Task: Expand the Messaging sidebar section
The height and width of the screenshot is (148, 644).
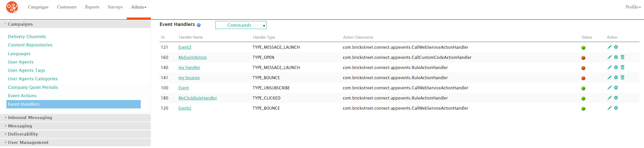Action: pos(75,126)
